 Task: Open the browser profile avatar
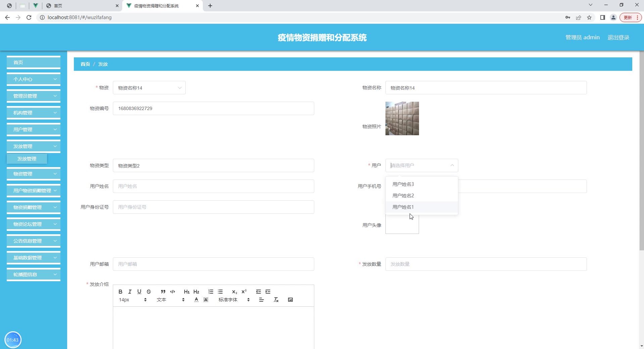click(x=613, y=17)
